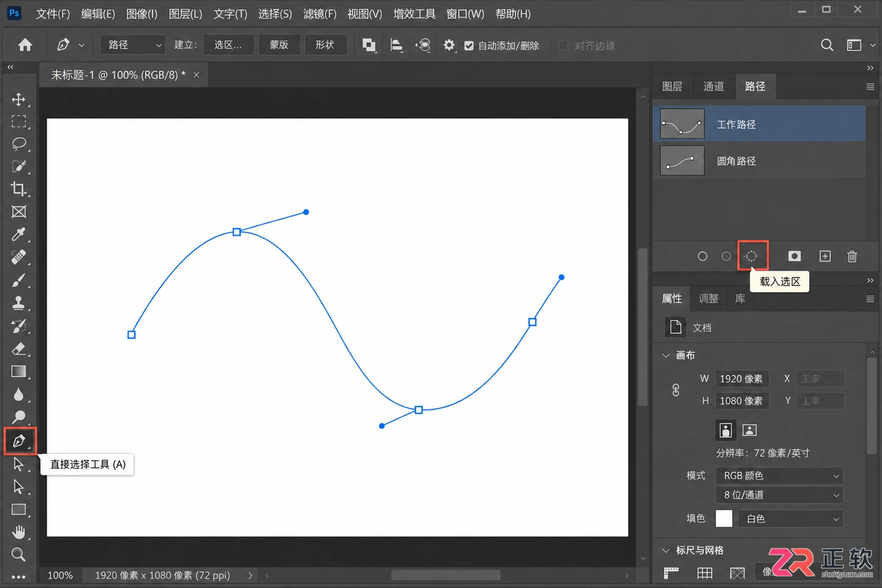Collapse the 画布 section
The width and height of the screenshot is (882, 588).
pos(666,355)
